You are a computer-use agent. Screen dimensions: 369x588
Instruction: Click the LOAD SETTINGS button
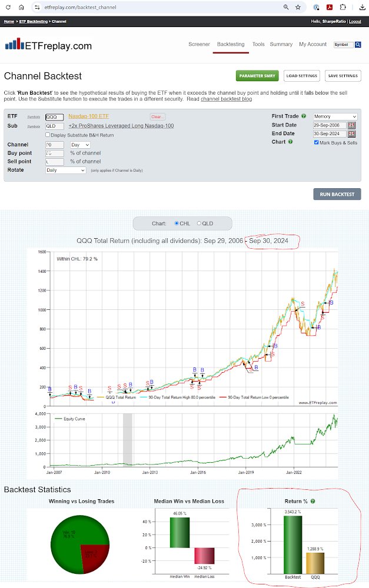tap(302, 76)
